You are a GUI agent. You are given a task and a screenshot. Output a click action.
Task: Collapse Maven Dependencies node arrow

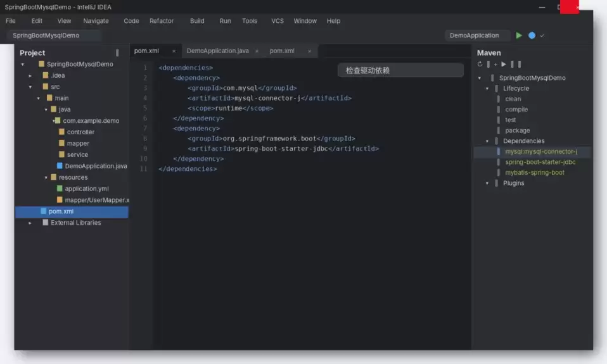point(487,141)
